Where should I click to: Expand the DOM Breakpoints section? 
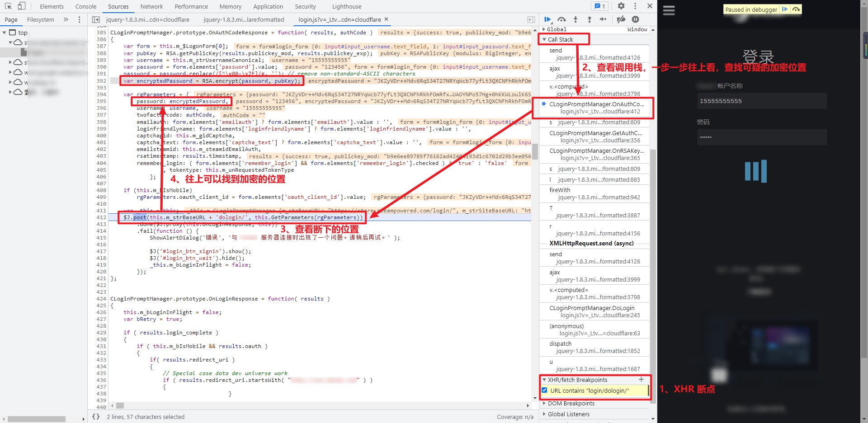click(544, 403)
